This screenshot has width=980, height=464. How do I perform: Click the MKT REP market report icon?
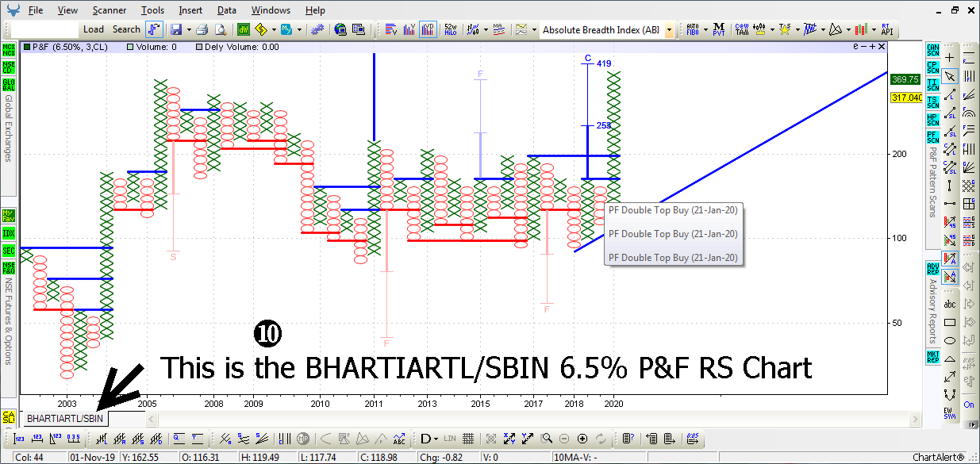(932, 356)
